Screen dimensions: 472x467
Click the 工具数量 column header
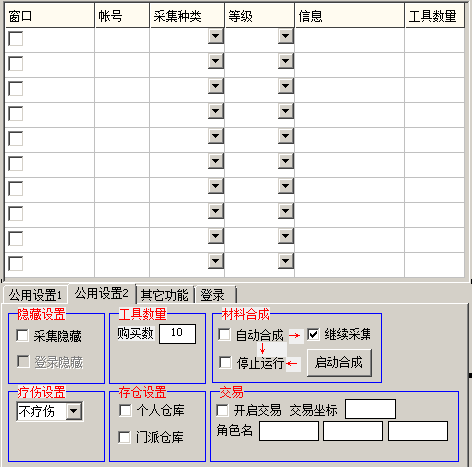[x=434, y=16]
